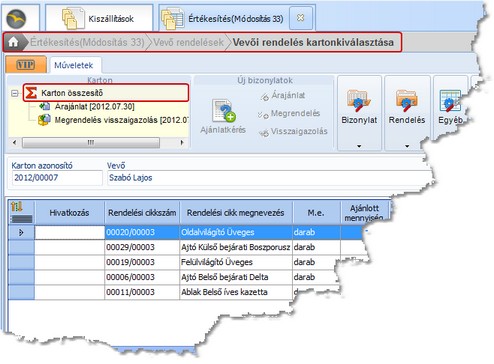Open the Műveletek ribbon tab
494x364 pixels.
[74, 65]
